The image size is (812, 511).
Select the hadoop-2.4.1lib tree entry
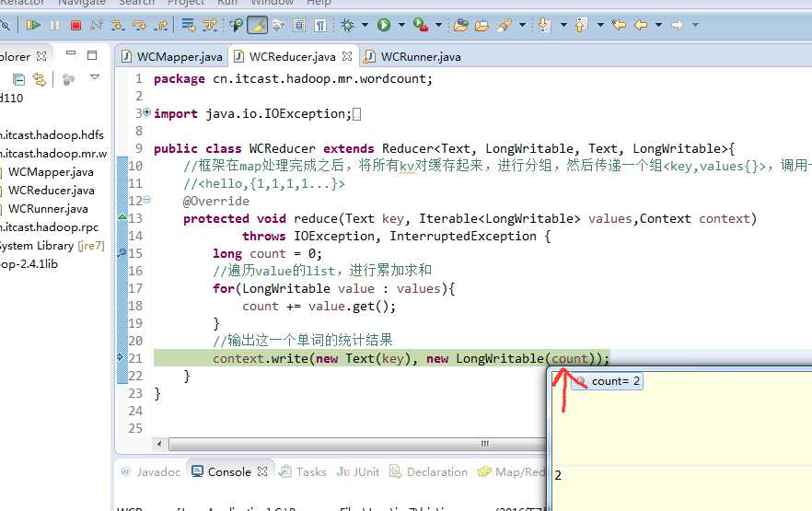pos(29,264)
